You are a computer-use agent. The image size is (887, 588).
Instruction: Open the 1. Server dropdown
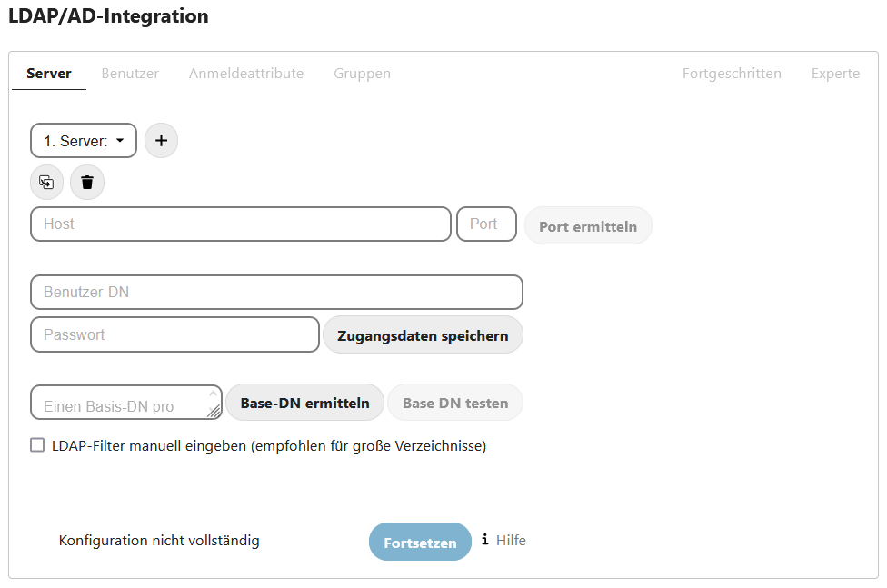pyautogui.click(x=83, y=140)
